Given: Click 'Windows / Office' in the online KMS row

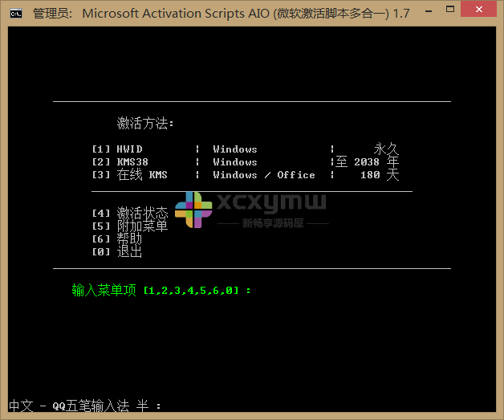Looking at the screenshot, I should point(264,175).
